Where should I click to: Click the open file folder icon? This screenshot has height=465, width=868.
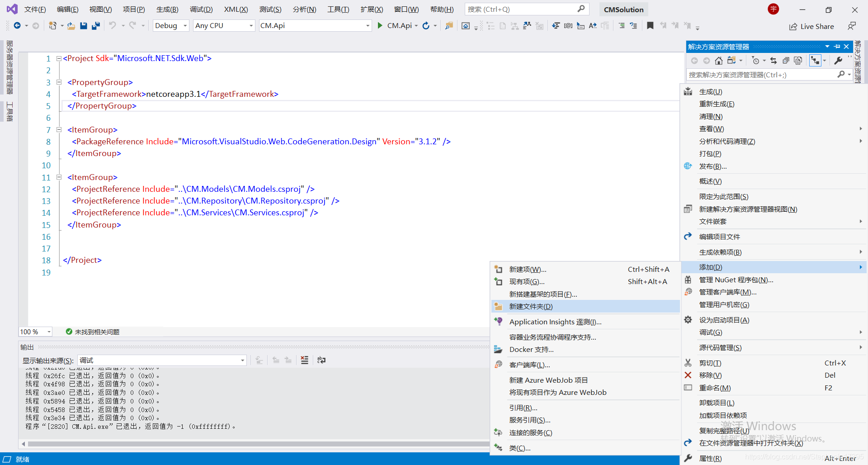coord(71,26)
